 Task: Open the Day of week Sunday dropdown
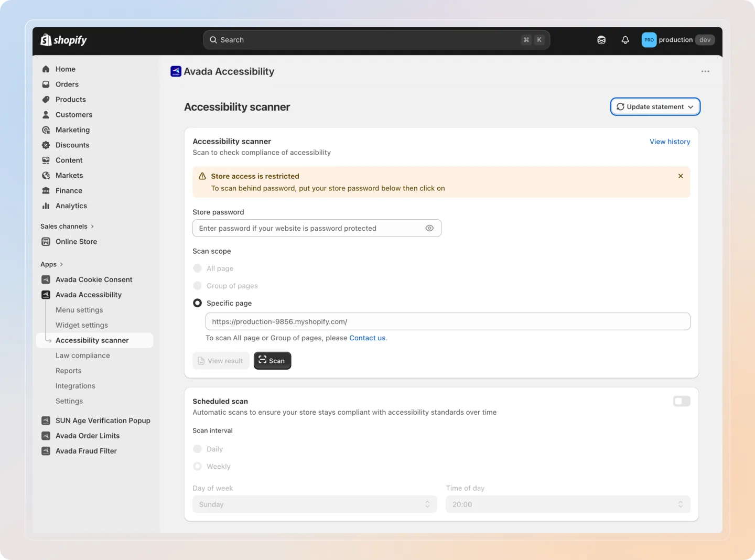315,504
